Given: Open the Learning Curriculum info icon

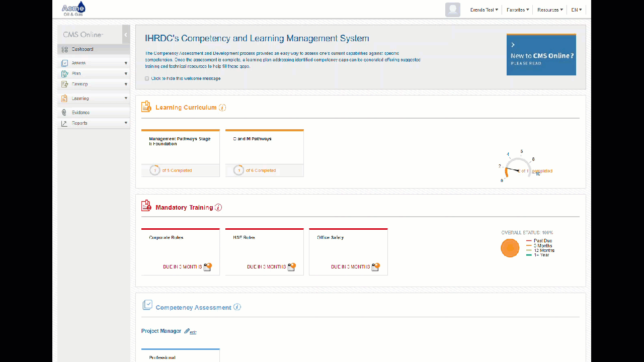Looking at the screenshot, I should click(222, 108).
